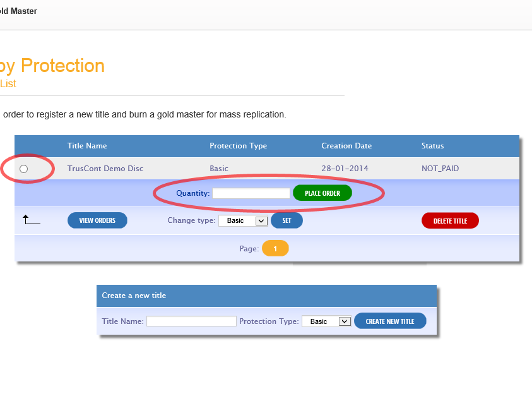Open the View Orders list
The height and width of the screenshot is (401, 532).
[x=97, y=220]
